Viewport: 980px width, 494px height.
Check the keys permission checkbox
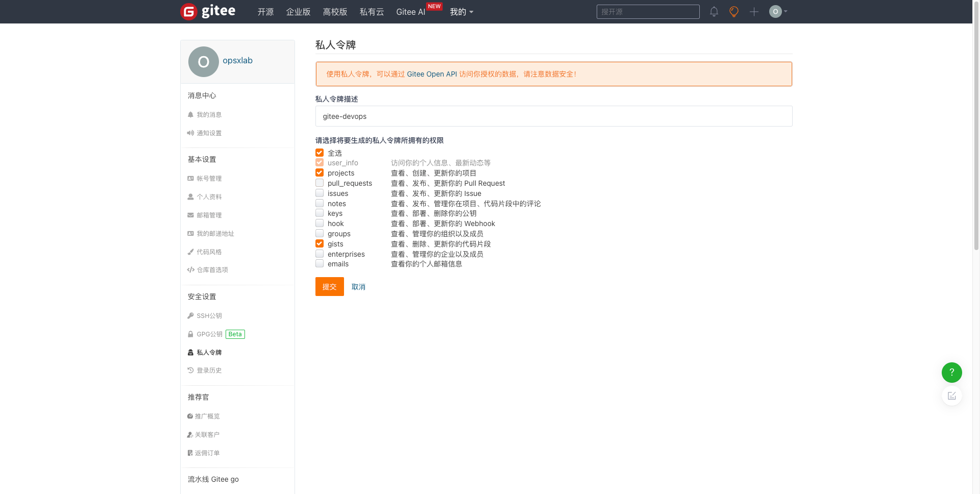pyautogui.click(x=320, y=213)
